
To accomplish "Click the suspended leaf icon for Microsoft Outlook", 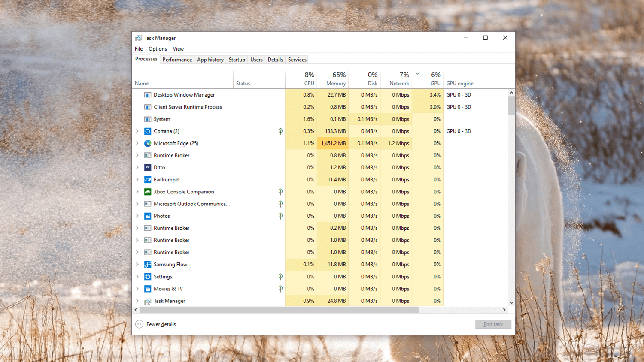I will (280, 204).
